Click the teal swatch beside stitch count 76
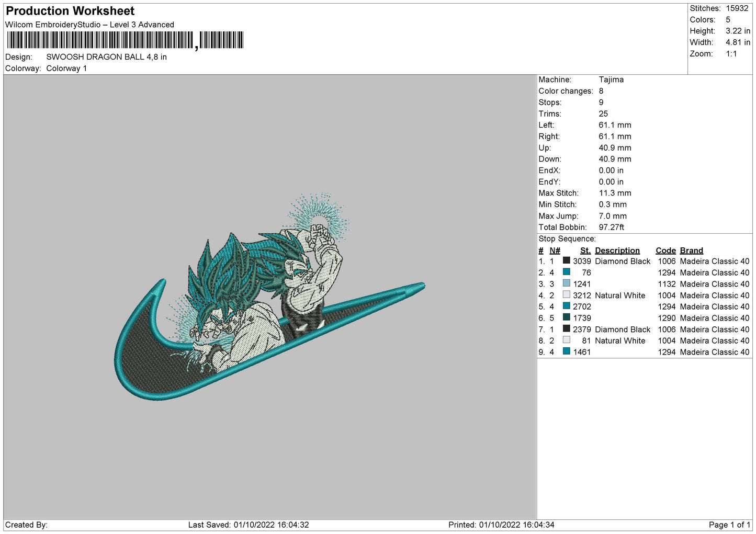 [x=566, y=272]
